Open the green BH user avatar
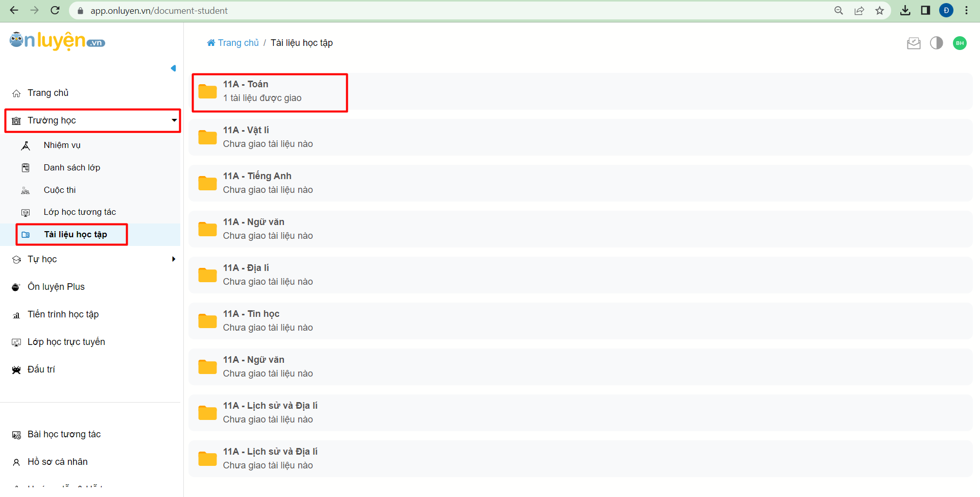This screenshot has width=980, height=497. pos(960,43)
